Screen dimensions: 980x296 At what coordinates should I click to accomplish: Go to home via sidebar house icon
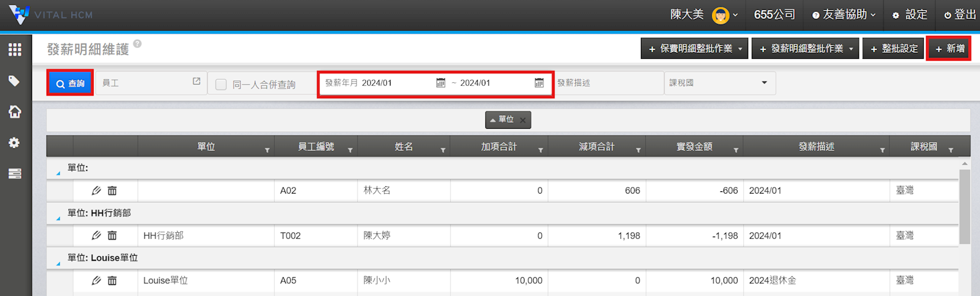15,112
